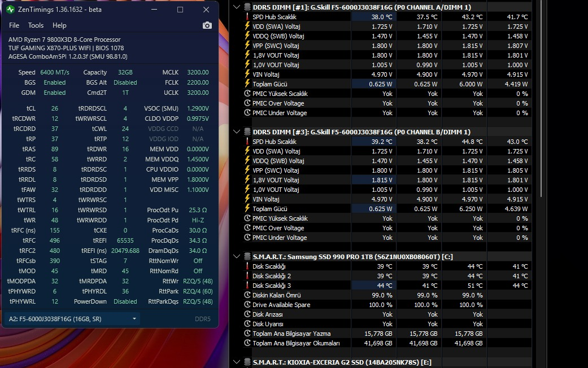Click the drive icon beside the KIOXIA-EXCERIA G2 header

(x=247, y=362)
